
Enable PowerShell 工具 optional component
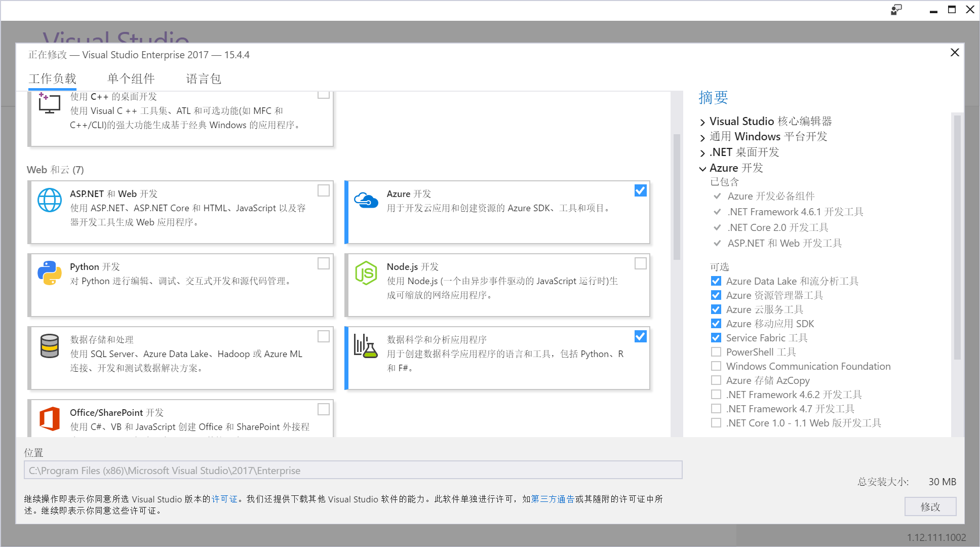tap(716, 352)
